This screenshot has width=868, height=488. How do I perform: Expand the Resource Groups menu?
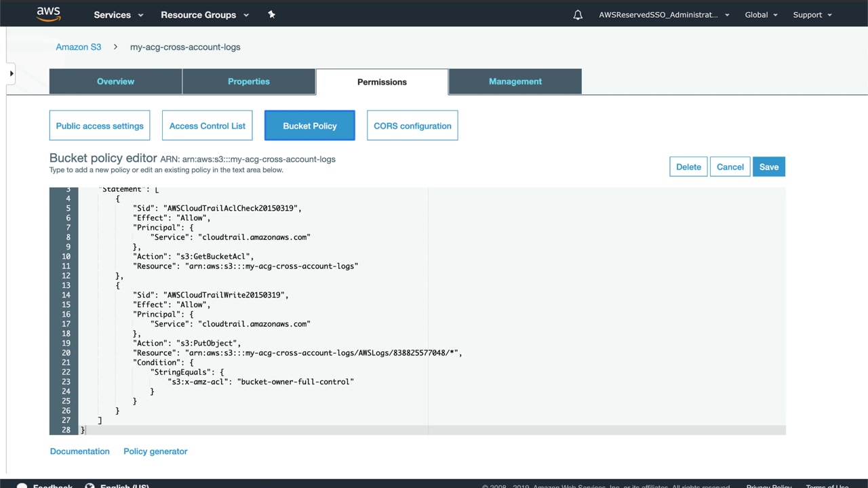point(205,14)
